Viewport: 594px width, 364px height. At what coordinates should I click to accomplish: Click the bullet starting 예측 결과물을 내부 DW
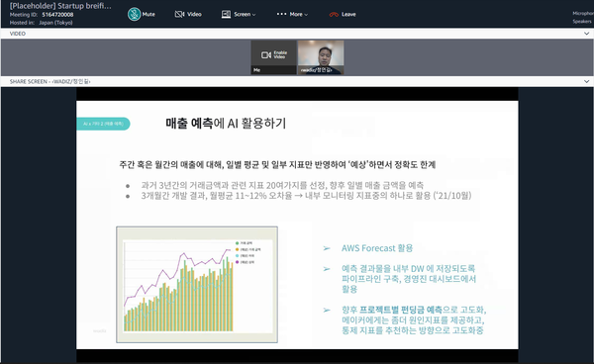click(409, 279)
